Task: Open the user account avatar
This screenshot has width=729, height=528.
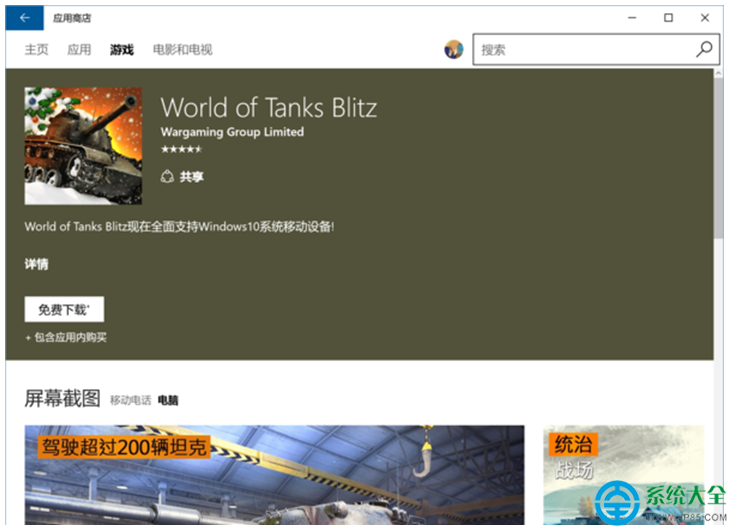Action: tap(454, 49)
